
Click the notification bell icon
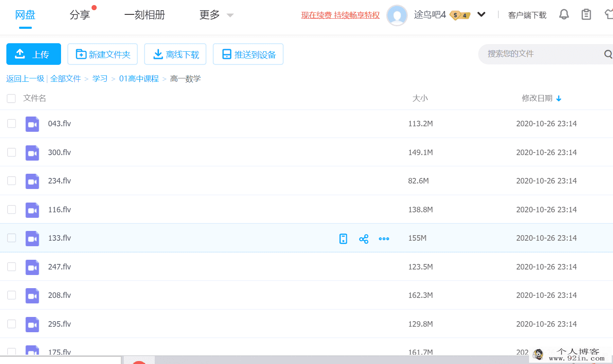pyautogui.click(x=564, y=15)
